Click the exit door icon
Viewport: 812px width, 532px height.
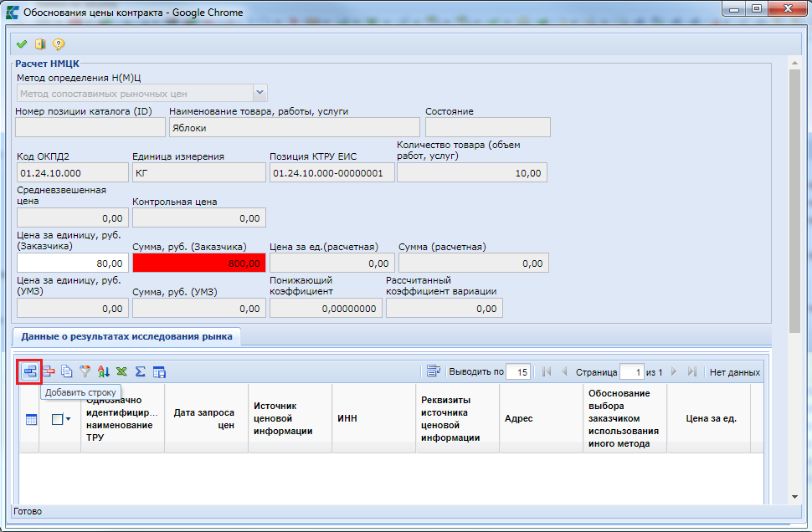[x=40, y=44]
